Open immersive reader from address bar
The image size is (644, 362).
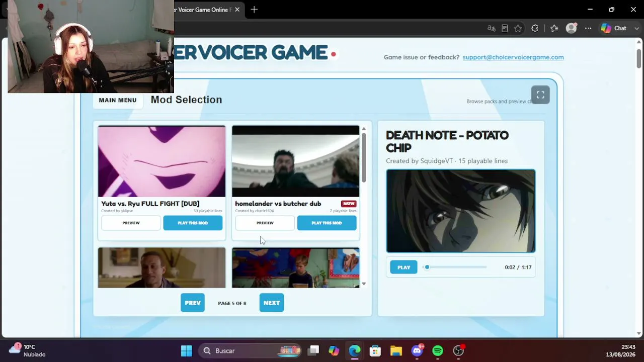(x=505, y=28)
